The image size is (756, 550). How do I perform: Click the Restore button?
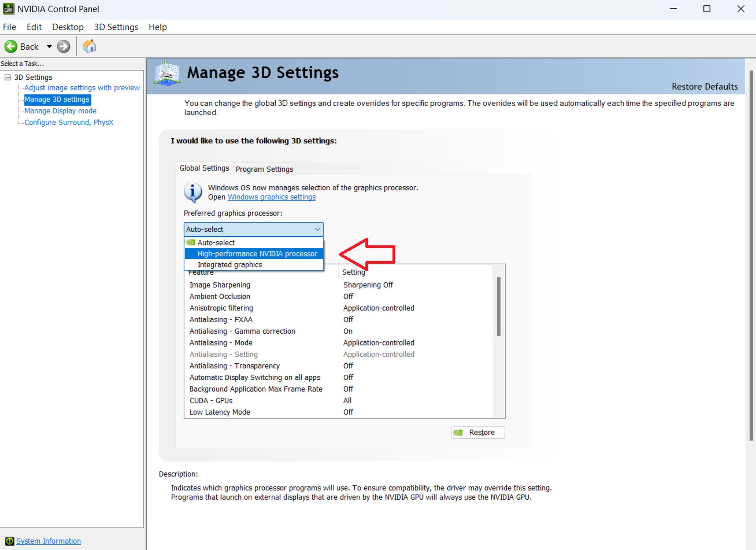click(x=478, y=433)
